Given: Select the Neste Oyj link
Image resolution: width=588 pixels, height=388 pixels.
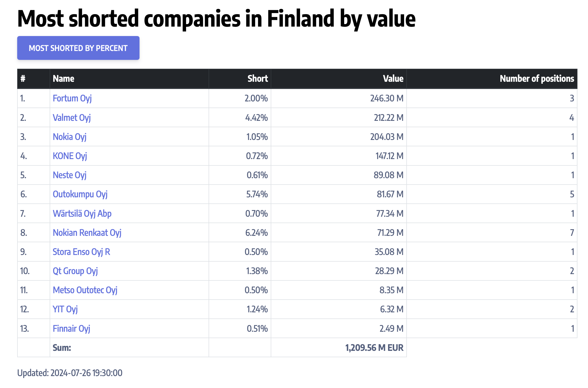Looking at the screenshot, I should coord(70,175).
